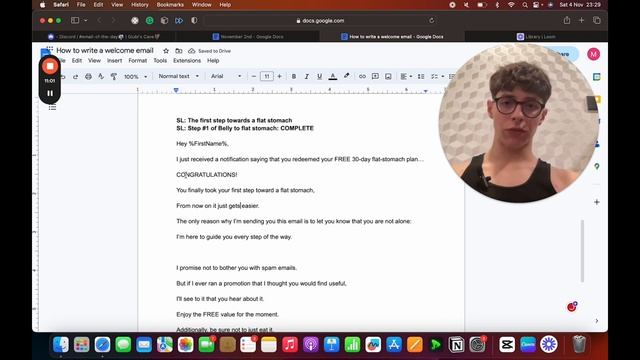This screenshot has height=360, width=640.
Task: Get add-ons with side panel plus icon
Action: (x=597, y=202)
